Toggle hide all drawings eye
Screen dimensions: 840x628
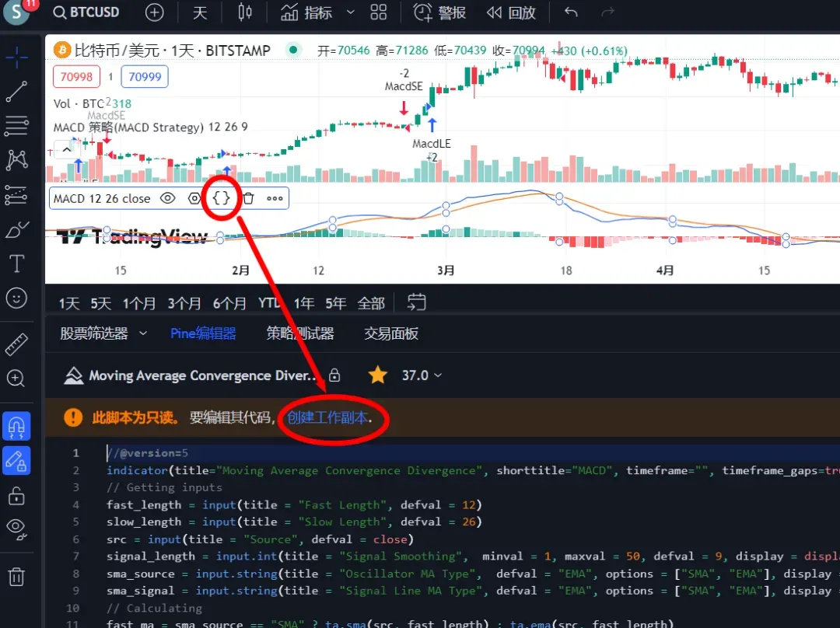(16, 529)
